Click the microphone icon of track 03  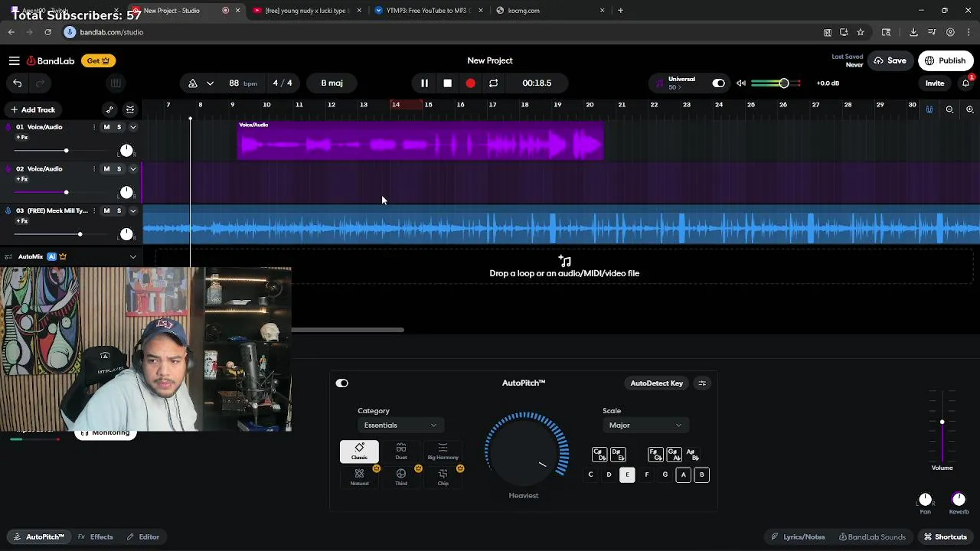[8, 210]
